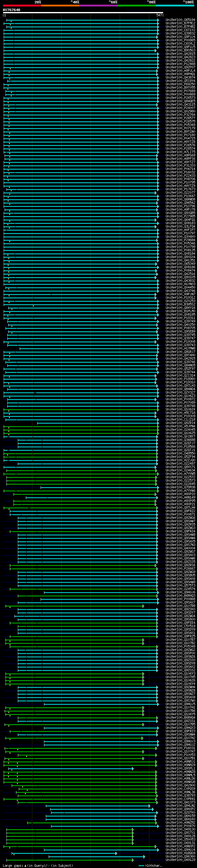Click the UniRef100_A7LIT5 label
Image resolution: width=197 pixels, height=868 pixels.
click(180, 152)
